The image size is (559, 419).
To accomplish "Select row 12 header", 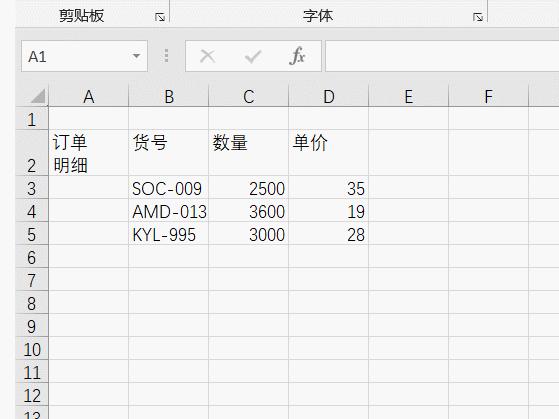I will (x=32, y=394).
